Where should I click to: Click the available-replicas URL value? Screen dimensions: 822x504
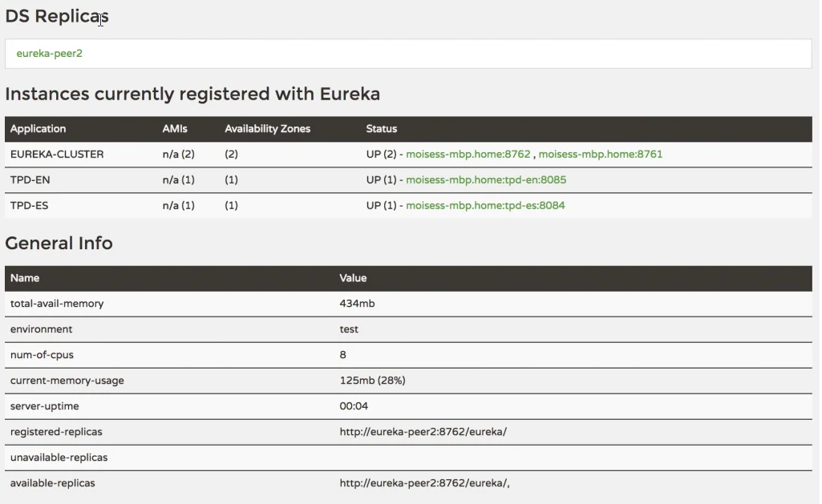(x=424, y=482)
